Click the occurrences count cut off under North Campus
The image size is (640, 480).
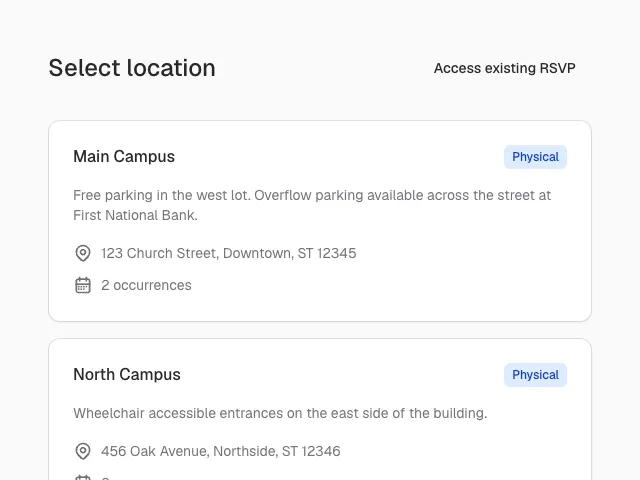[105, 478]
